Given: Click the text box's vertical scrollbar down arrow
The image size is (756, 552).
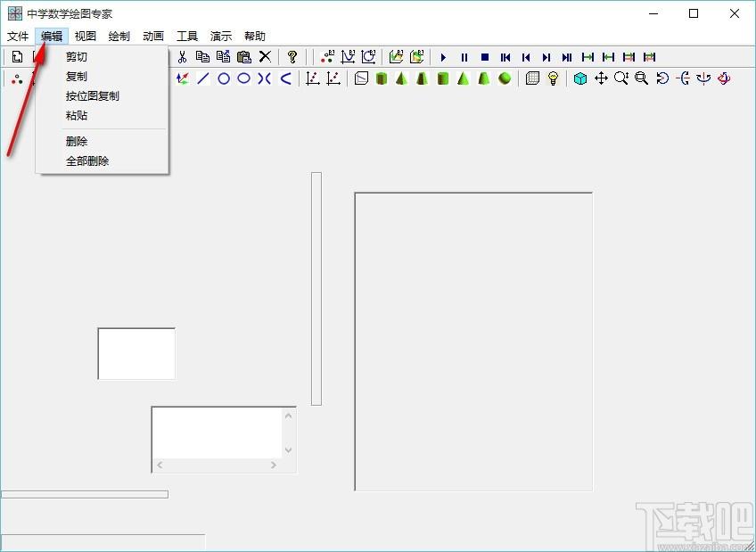Looking at the screenshot, I should [x=288, y=449].
